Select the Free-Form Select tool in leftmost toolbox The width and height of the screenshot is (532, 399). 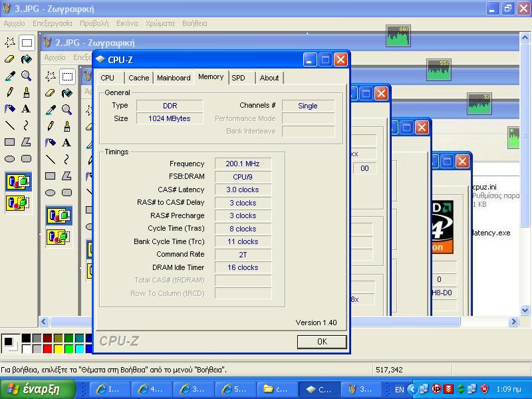pyautogui.click(x=10, y=43)
